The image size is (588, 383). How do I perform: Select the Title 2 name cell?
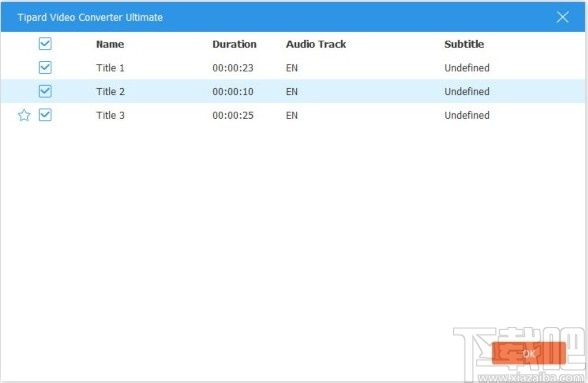(x=110, y=92)
